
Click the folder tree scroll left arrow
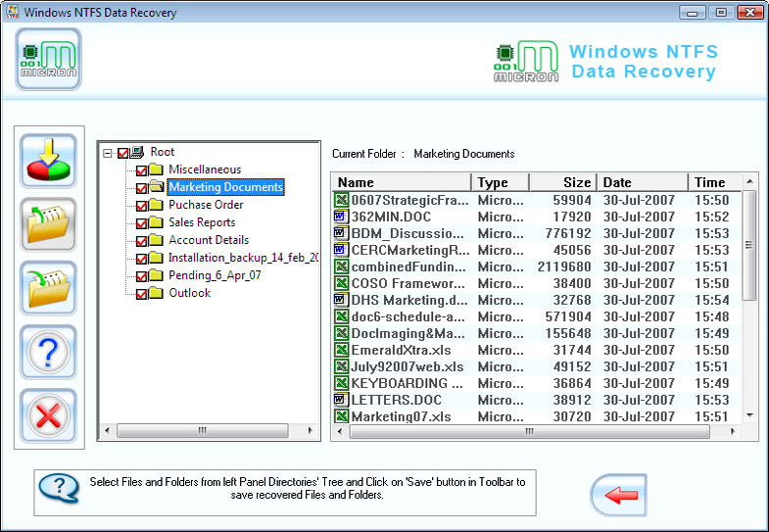108,430
